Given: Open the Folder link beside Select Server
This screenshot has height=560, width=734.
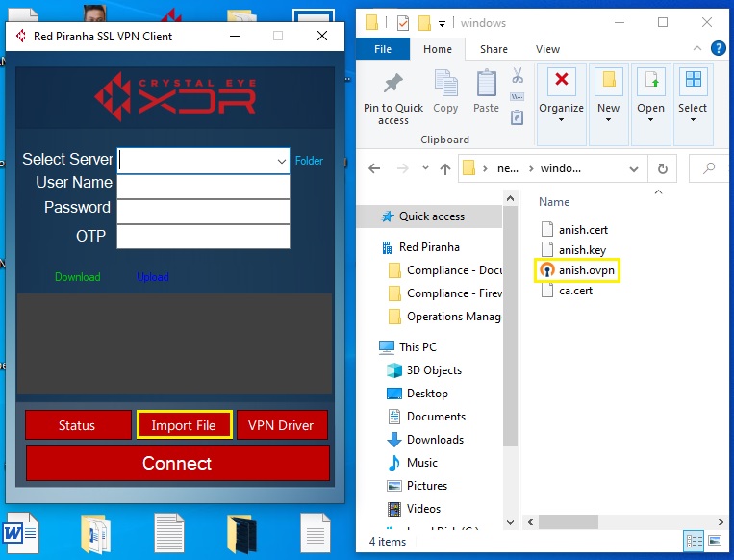Looking at the screenshot, I should click(x=309, y=161).
